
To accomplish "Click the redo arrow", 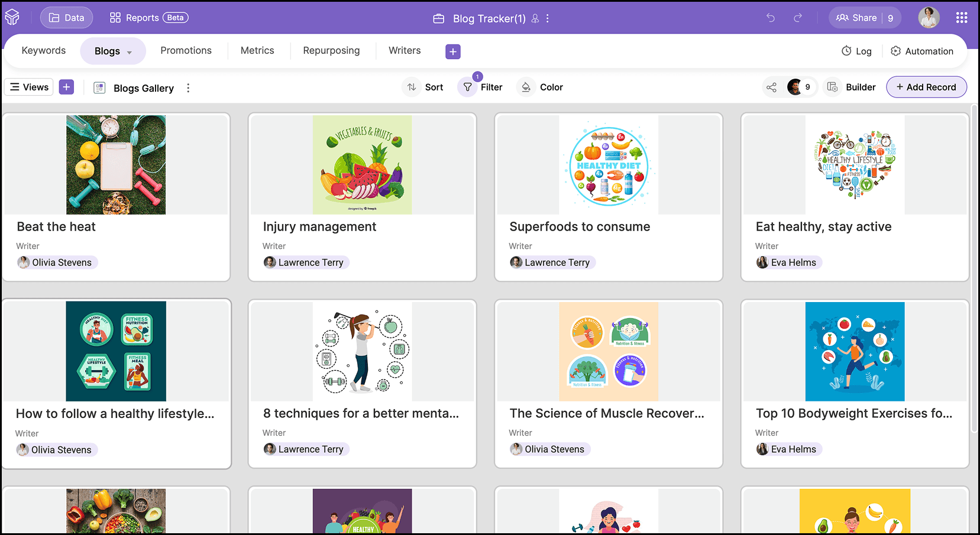I will click(798, 18).
